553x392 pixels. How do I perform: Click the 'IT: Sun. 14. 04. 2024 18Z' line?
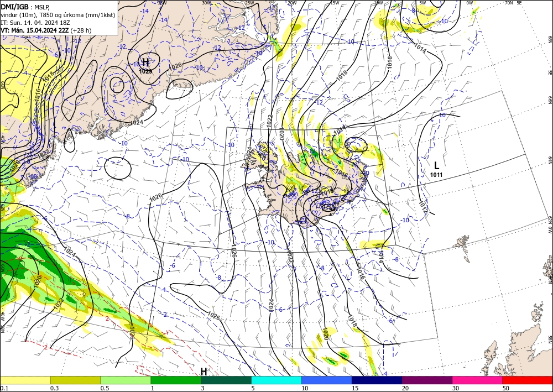tap(35, 23)
